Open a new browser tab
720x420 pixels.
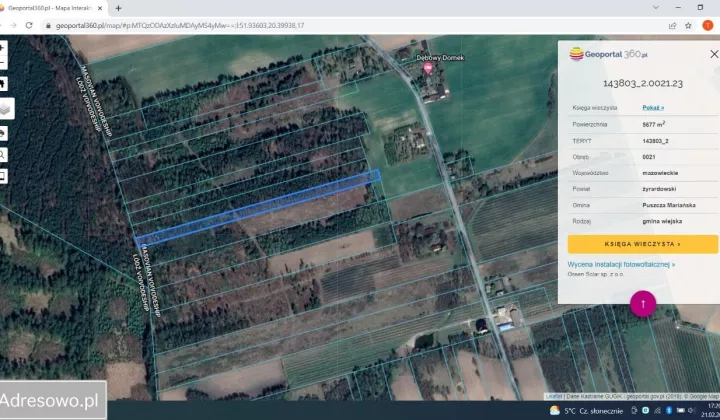click(119, 7)
